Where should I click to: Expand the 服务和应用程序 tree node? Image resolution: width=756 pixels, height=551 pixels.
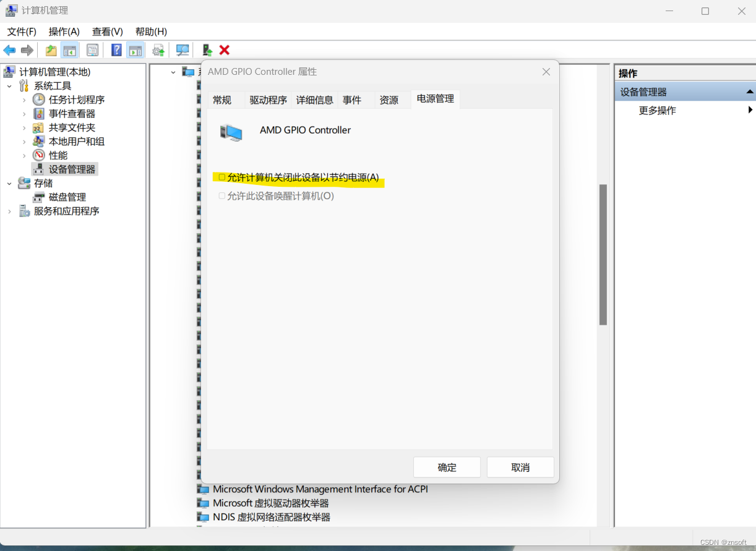(9, 211)
